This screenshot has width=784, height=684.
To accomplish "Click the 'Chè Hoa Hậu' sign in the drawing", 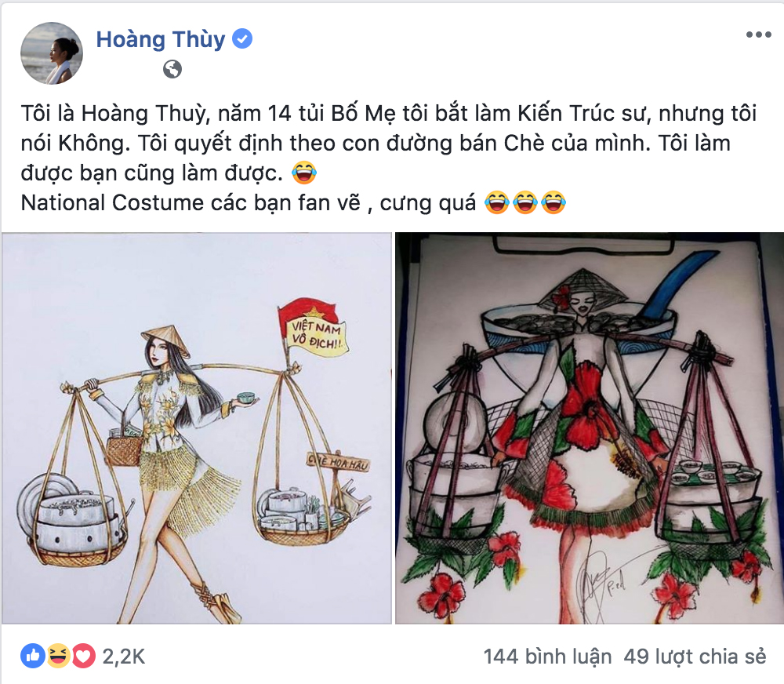I will (x=339, y=462).
